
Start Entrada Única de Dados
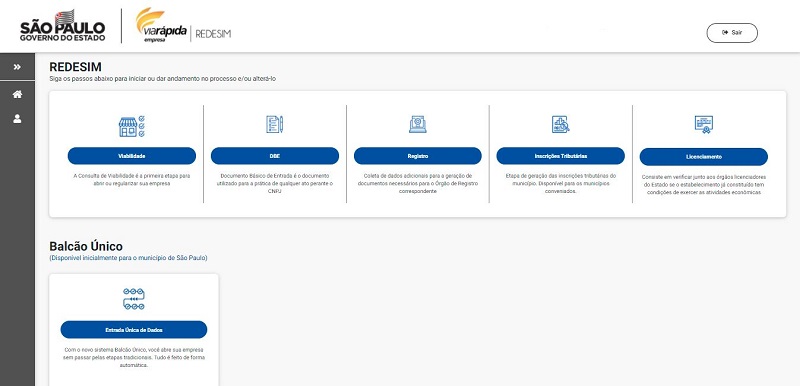134,330
